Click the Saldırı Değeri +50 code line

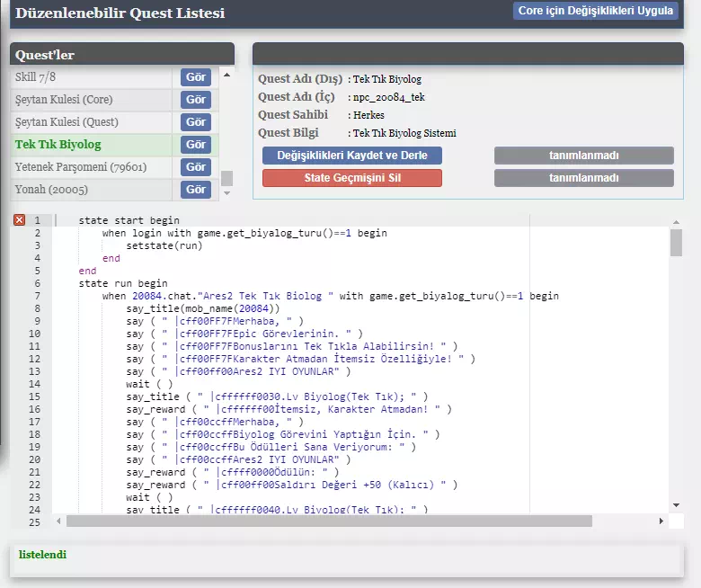tap(291, 485)
